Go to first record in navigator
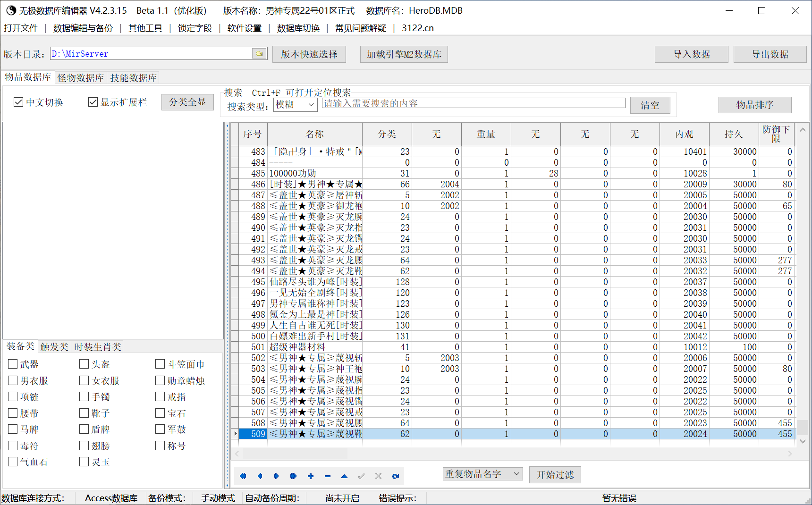Screen dimensions: 812x505 (243, 476)
